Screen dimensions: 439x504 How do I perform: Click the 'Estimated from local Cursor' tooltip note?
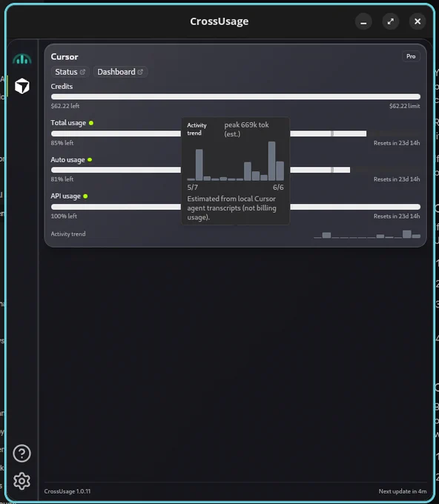click(x=231, y=208)
